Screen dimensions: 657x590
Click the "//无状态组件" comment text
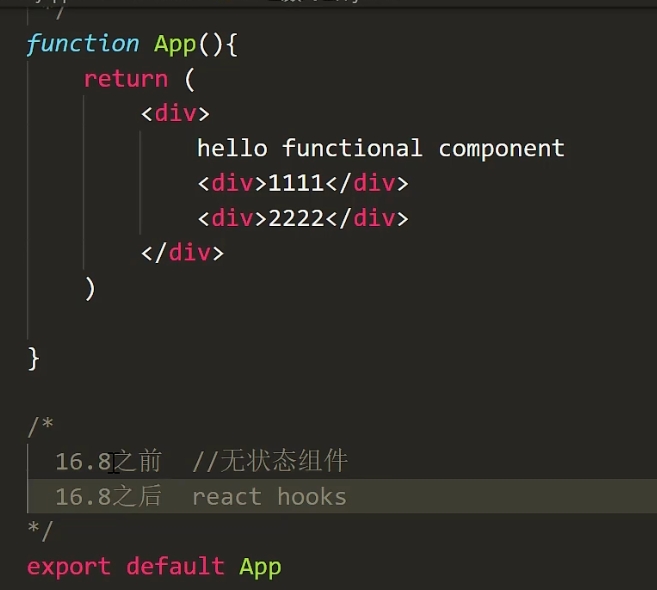click(x=270, y=461)
